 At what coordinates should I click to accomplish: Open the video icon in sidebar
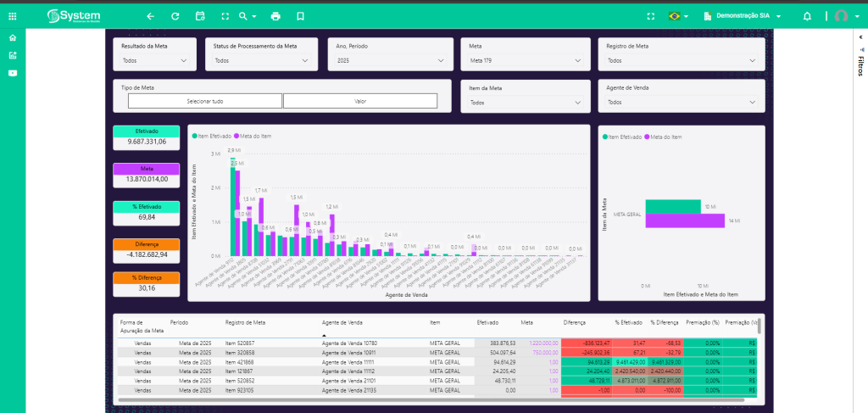[x=12, y=73]
